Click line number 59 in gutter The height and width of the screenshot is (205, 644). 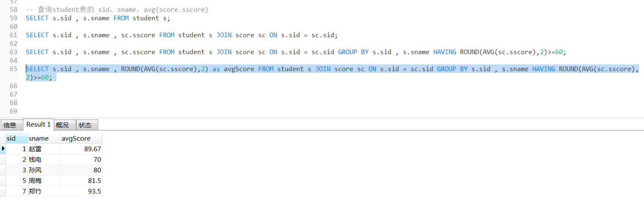(x=13, y=18)
